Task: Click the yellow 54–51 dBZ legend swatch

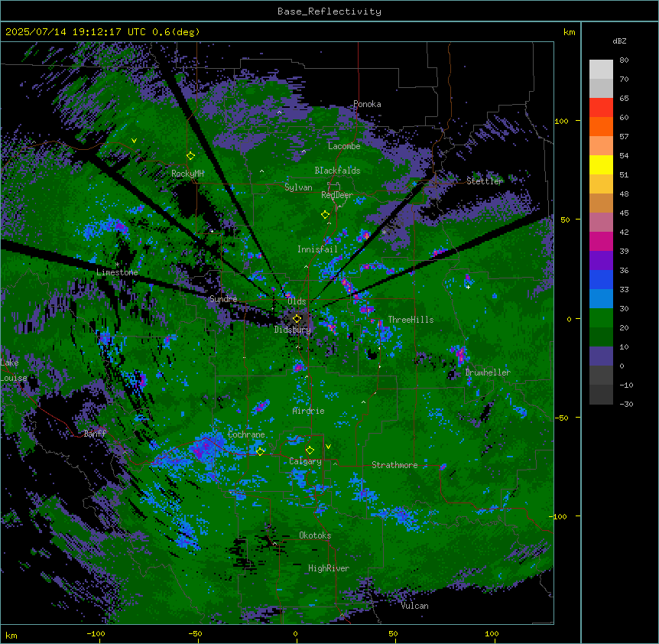Action: [601, 165]
